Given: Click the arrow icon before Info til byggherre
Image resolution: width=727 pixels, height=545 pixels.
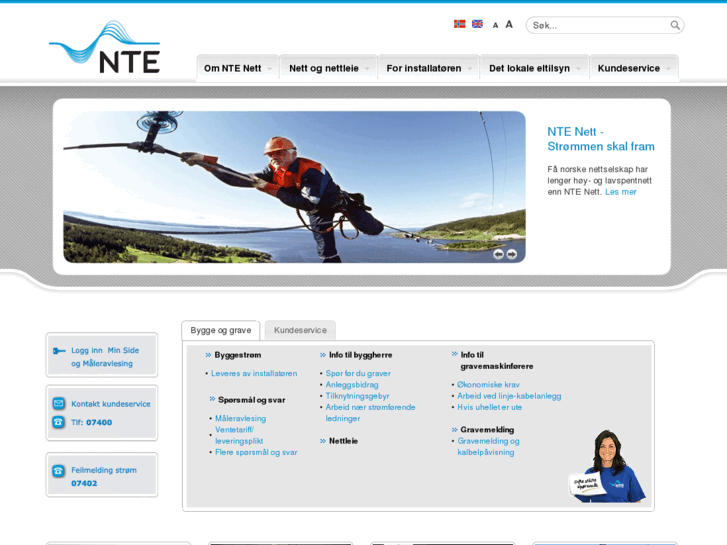Looking at the screenshot, I should tap(323, 355).
